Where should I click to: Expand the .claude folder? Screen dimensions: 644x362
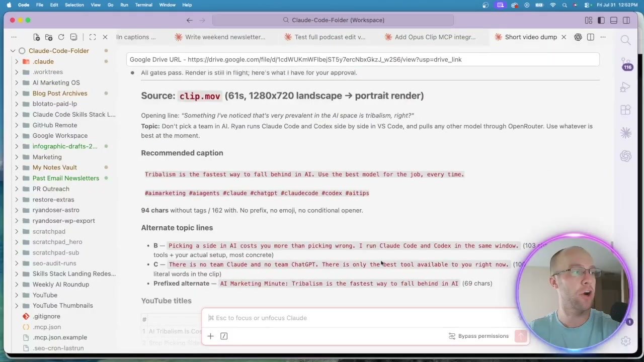pyautogui.click(x=17, y=61)
